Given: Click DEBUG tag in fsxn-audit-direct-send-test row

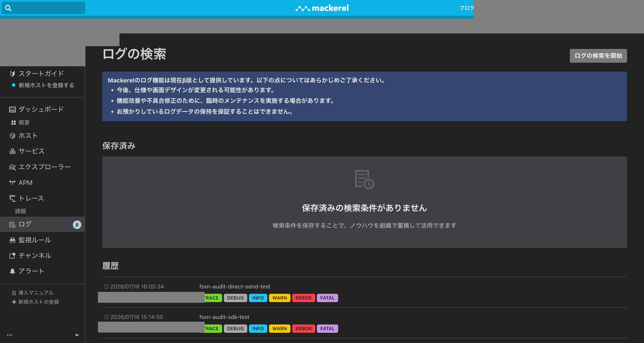Looking at the screenshot, I should pyautogui.click(x=235, y=298).
